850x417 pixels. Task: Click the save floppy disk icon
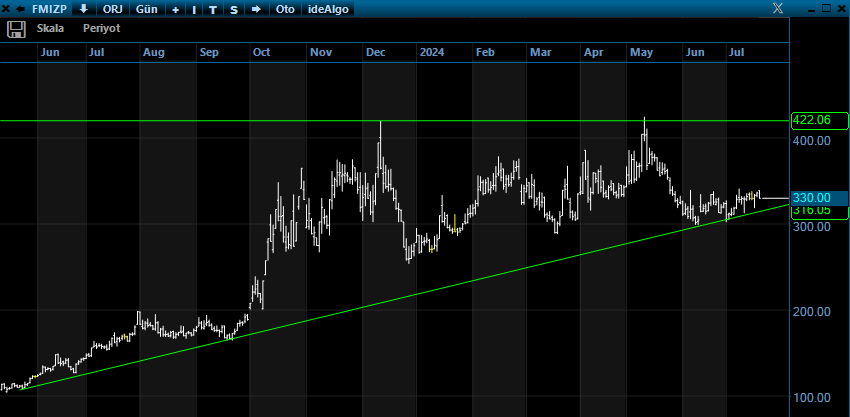[x=16, y=29]
